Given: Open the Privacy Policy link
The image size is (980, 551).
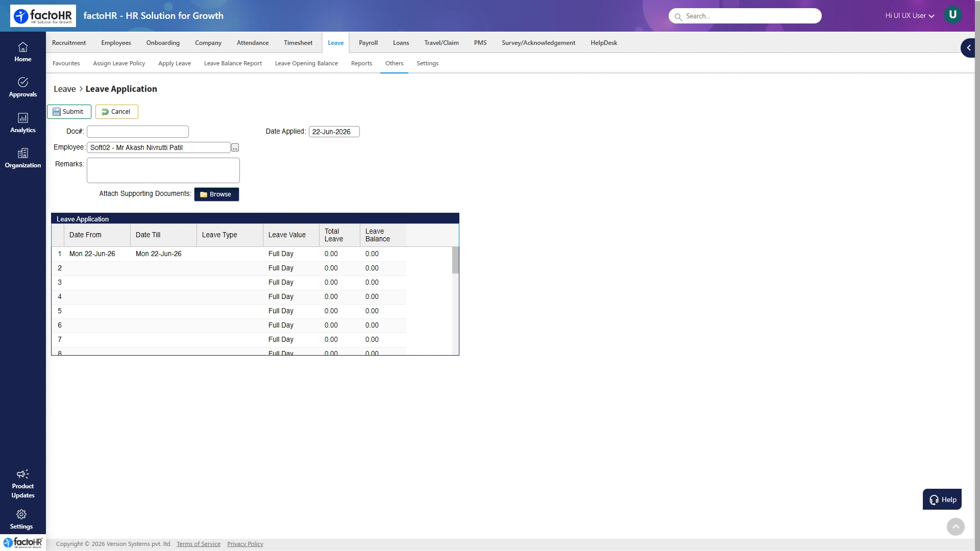Looking at the screenshot, I should (x=245, y=544).
